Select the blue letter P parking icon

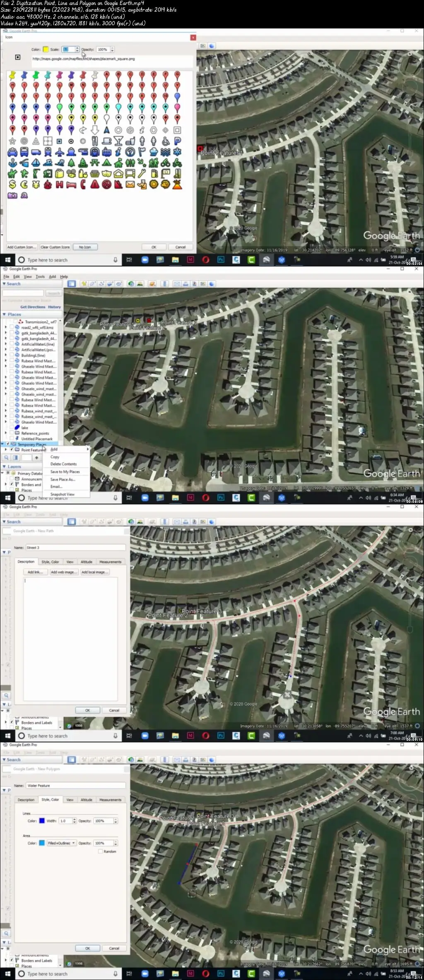pyautogui.click(x=177, y=141)
